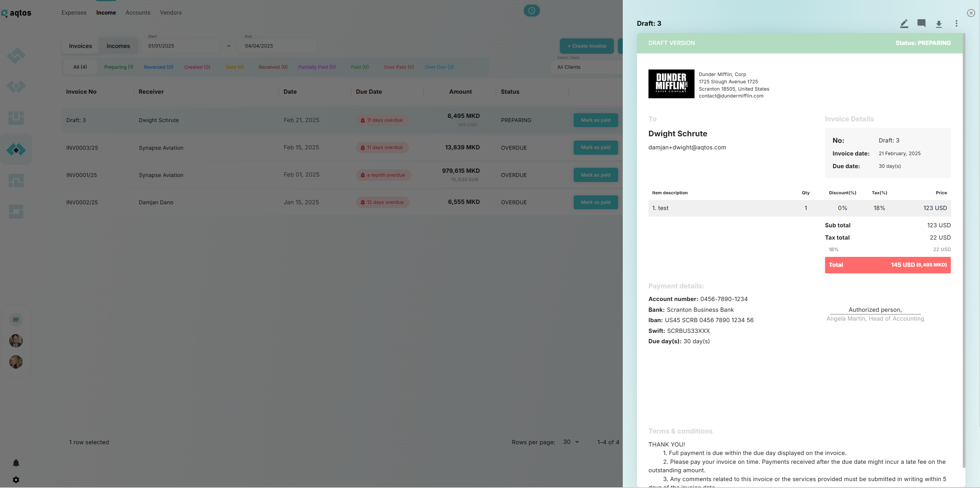Open the settings gear icon

[16, 480]
